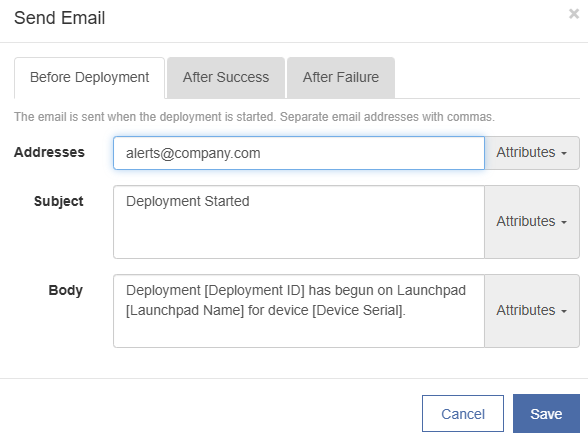
Task: Open the After Failure tab
Action: [x=340, y=78]
